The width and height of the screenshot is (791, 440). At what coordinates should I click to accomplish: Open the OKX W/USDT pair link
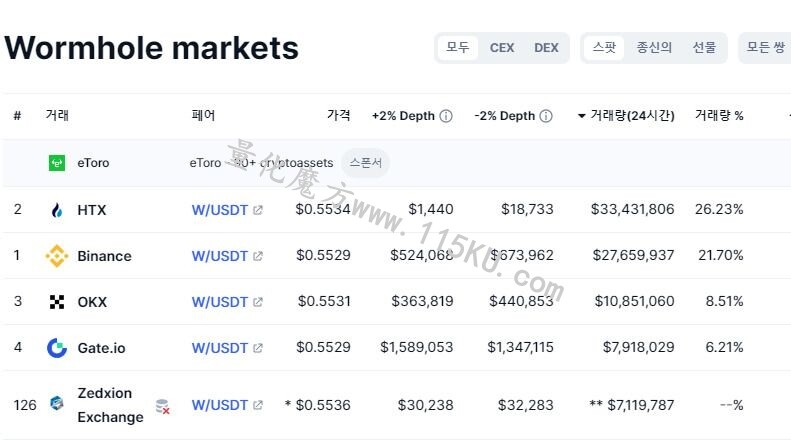click(x=220, y=302)
